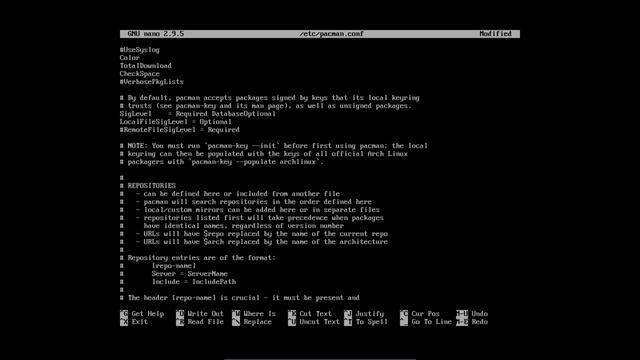Image resolution: width=640 pixels, height=360 pixels.
Task: Click the '[repo-name]' example line
Action: [x=158, y=266]
